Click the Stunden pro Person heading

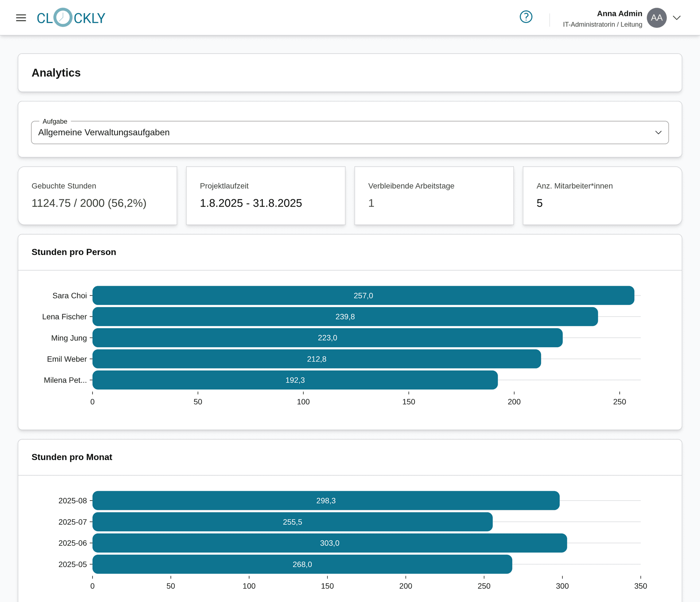point(74,252)
